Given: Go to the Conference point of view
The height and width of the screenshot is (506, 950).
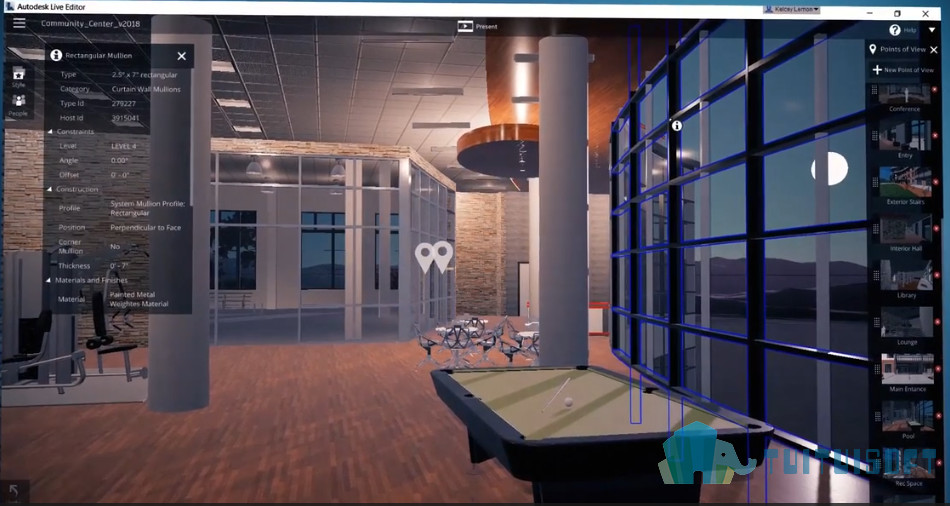Looking at the screenshot, I should pyautogui.click(x=905, y=95).
